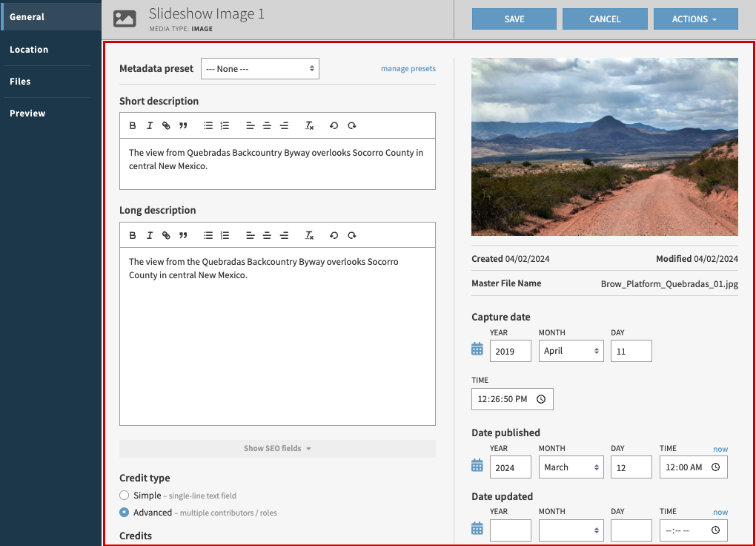The height and width of the screenshot is (546, 756).
Task: Open the Capture date month dropdown
Action: tap(571, 350)
